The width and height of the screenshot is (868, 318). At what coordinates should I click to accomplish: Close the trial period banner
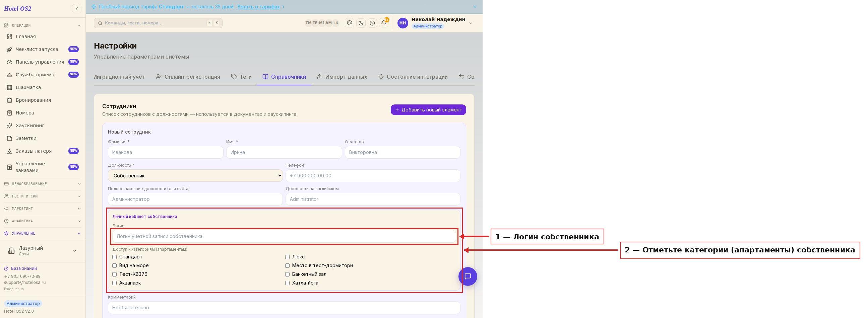tap(475, 7)
